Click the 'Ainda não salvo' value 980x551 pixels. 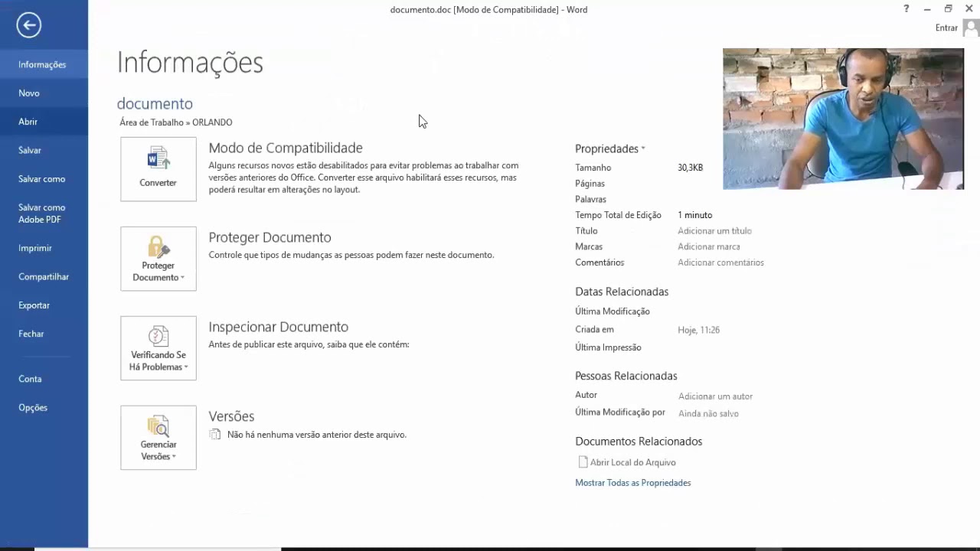pos(708,413)
